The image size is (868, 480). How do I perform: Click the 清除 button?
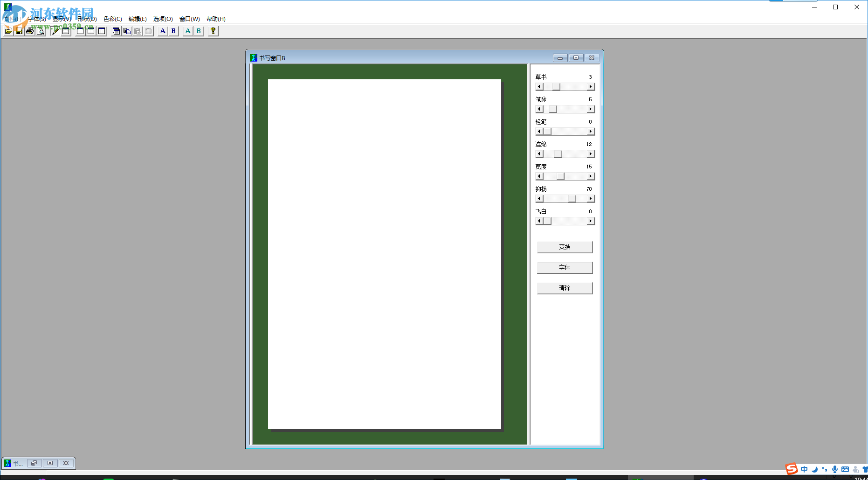[x=565, y=288]
